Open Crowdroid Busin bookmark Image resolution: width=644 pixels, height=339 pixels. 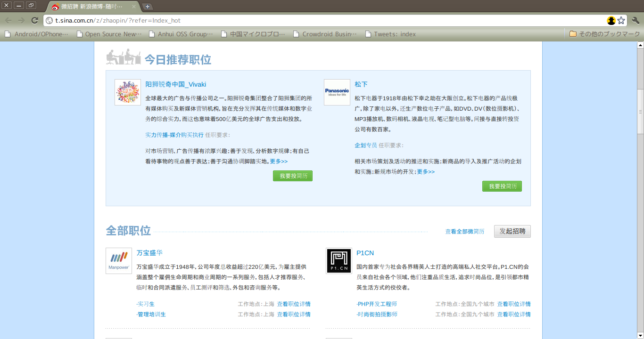325,34
